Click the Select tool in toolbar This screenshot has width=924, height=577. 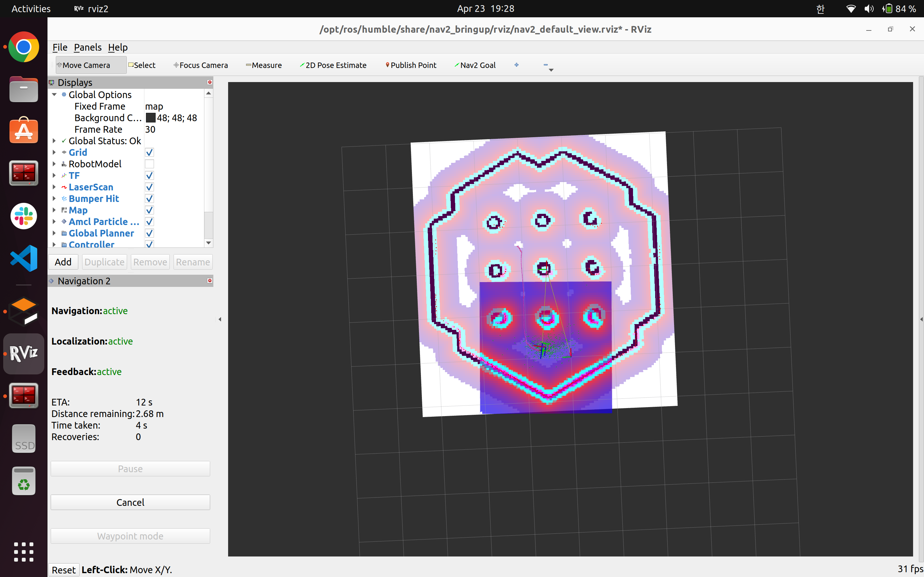coord(142,65)
